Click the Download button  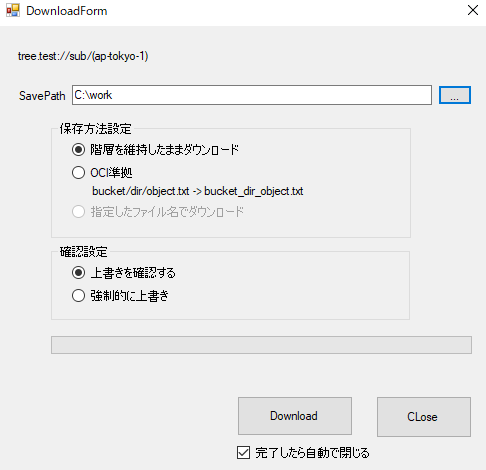click(295, 416)
